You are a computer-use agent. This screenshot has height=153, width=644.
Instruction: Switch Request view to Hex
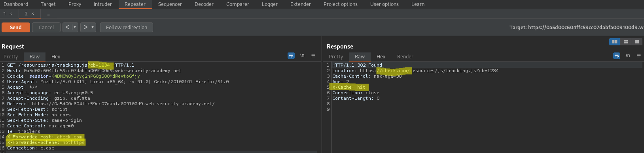tap(56, 56)
